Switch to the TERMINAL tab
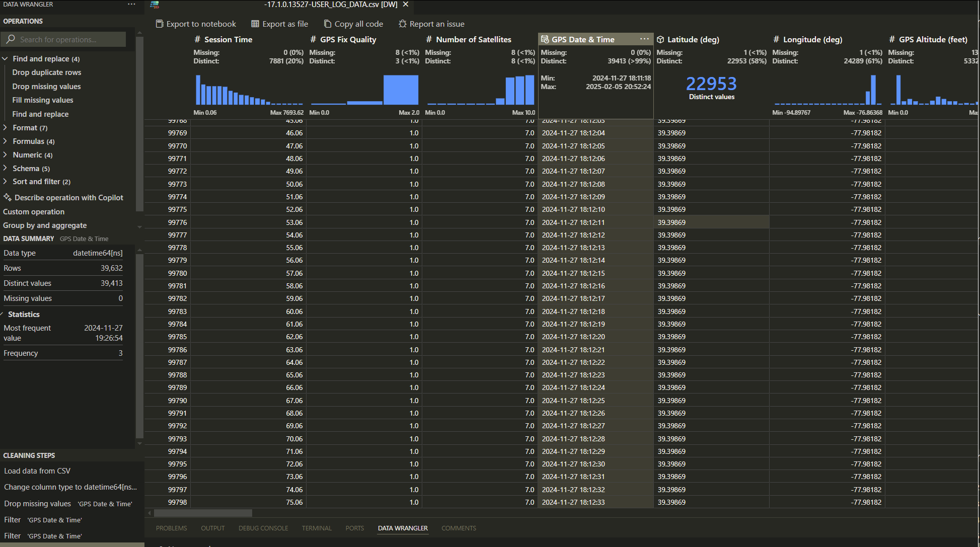 [x=317, y=528]
